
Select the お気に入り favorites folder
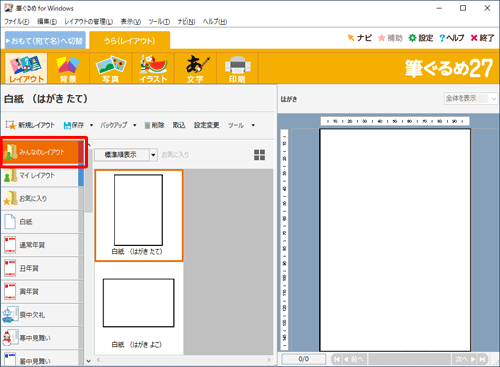click(42, 199)
